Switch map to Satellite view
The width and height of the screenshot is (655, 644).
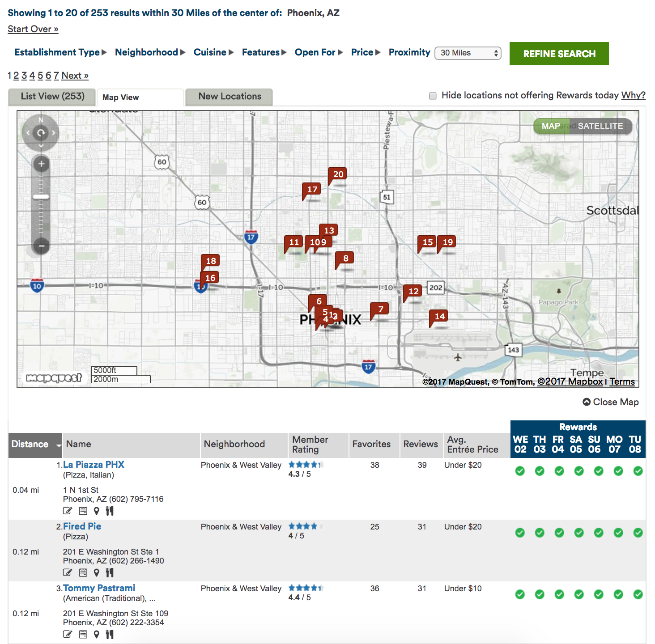pos(600,126)
